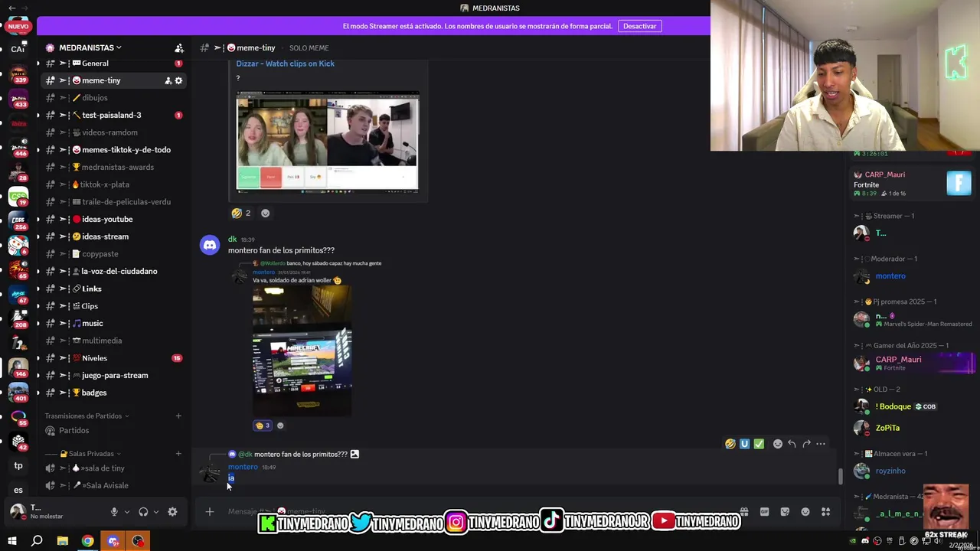Open apps launcher icon in message bar

point(826,512)
